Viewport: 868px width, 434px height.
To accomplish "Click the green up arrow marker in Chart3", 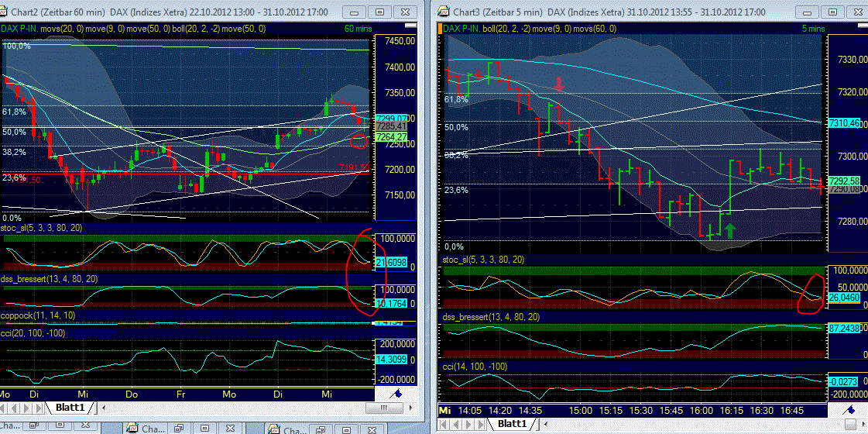I will (x=730, y=231).
